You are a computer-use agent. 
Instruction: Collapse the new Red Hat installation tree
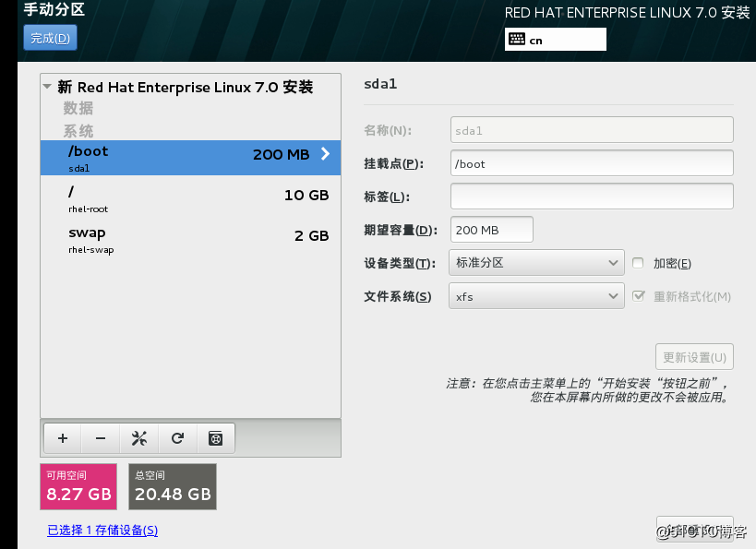point(47,87)
